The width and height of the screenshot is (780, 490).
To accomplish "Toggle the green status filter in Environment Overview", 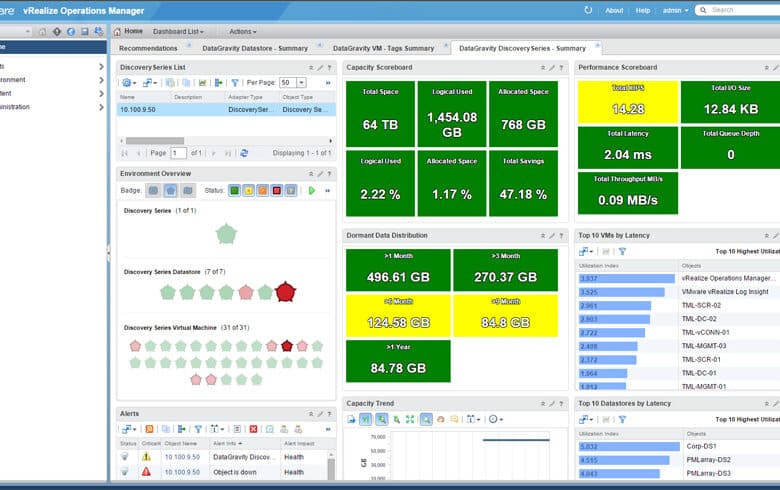I will tap(234, 191).
